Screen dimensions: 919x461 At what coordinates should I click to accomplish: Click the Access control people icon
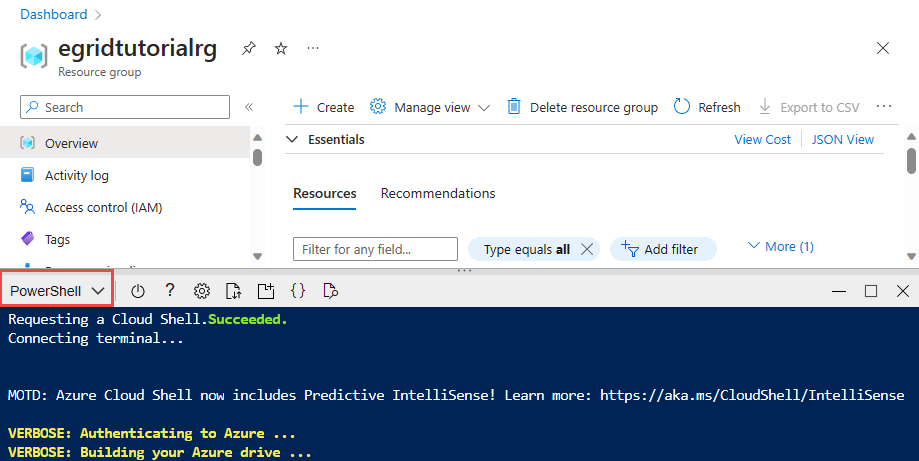tap(28, 207)
